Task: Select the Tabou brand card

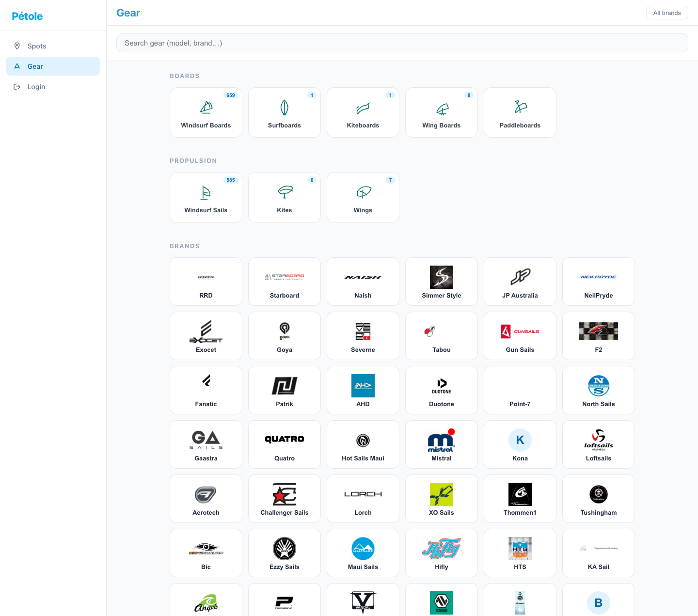Action: coord(442,336)
